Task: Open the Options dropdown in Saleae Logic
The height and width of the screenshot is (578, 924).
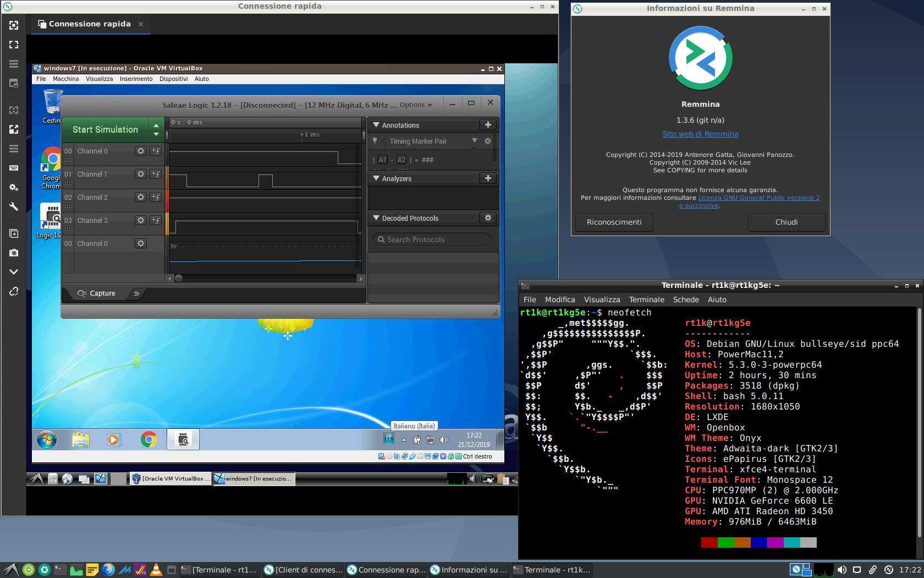Action: coord(415,105)
